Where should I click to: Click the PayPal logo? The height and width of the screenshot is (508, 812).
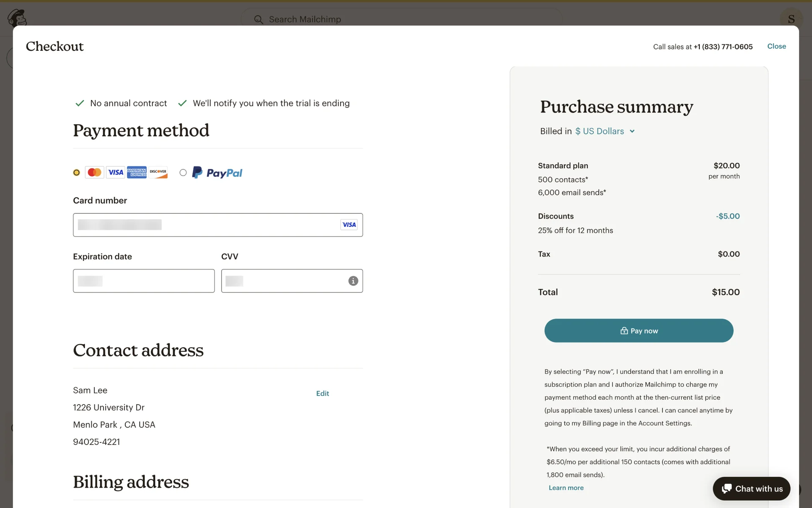click(217, 173)
